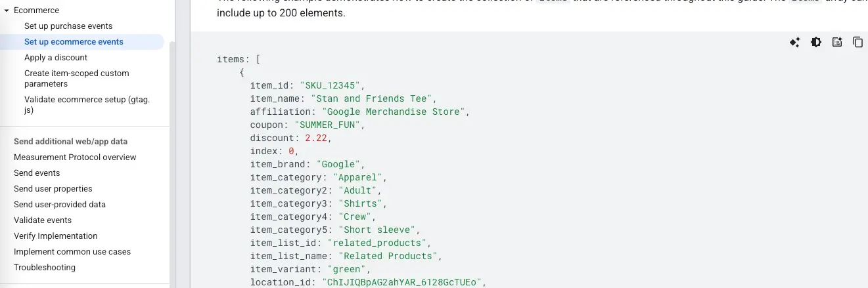
Task: Go to Validate events page
Action: [43, 220]
